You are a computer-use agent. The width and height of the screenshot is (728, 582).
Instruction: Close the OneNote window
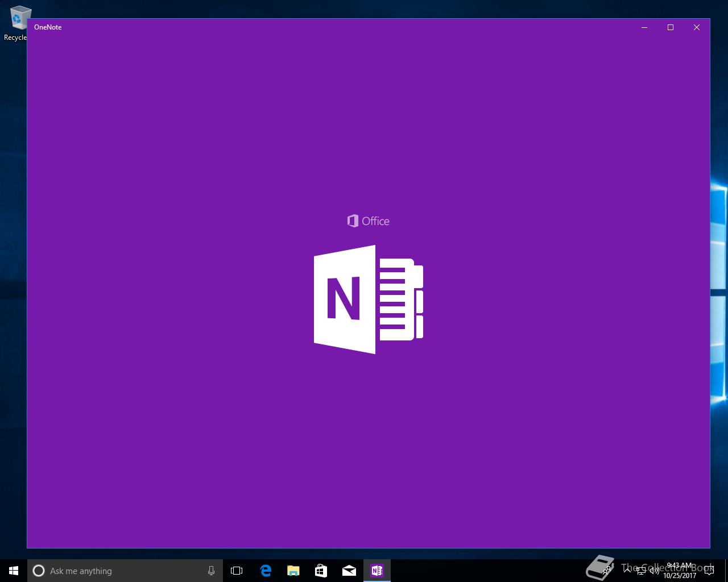pyautogui.click(x=697, y=27)
